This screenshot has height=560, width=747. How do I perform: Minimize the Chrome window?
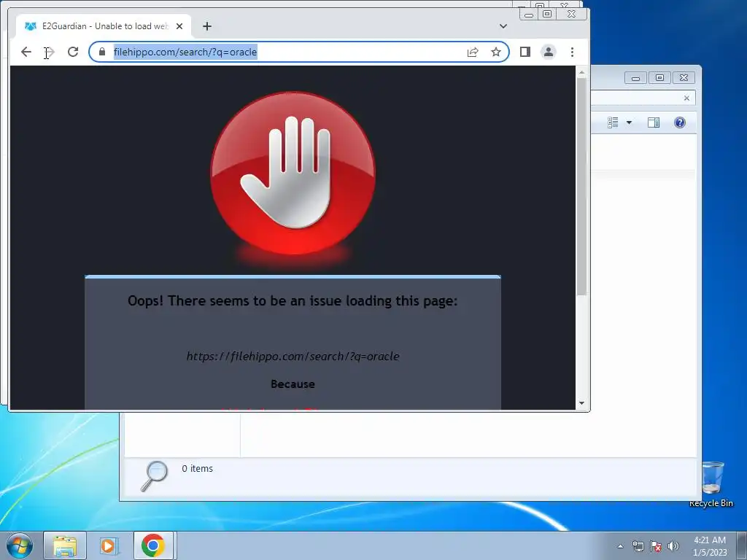pyautogui.click(x=529, y=15)
